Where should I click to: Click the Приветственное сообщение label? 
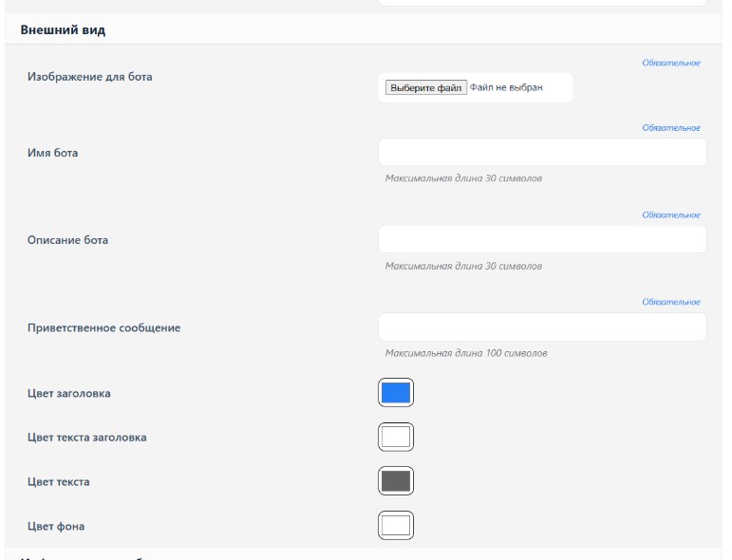(103, 327)
